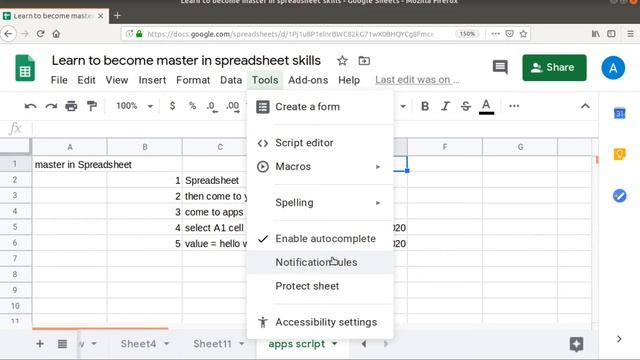Click the green Share button

click(x=554, y=67)
